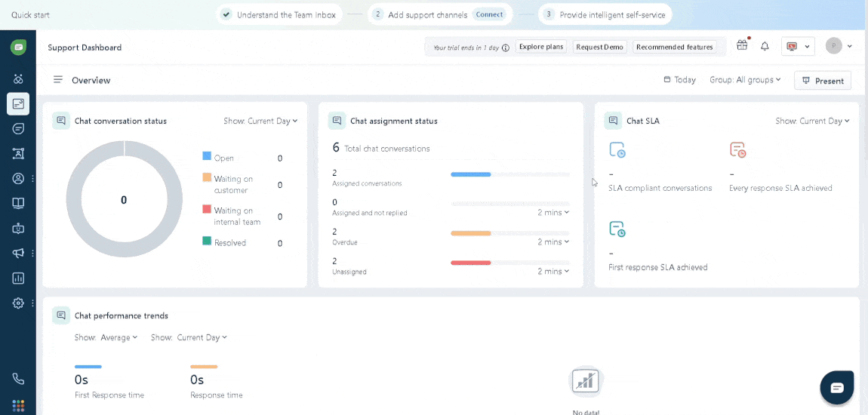
Task: Open the Reports chart icon
Action: tap(18, 278)
